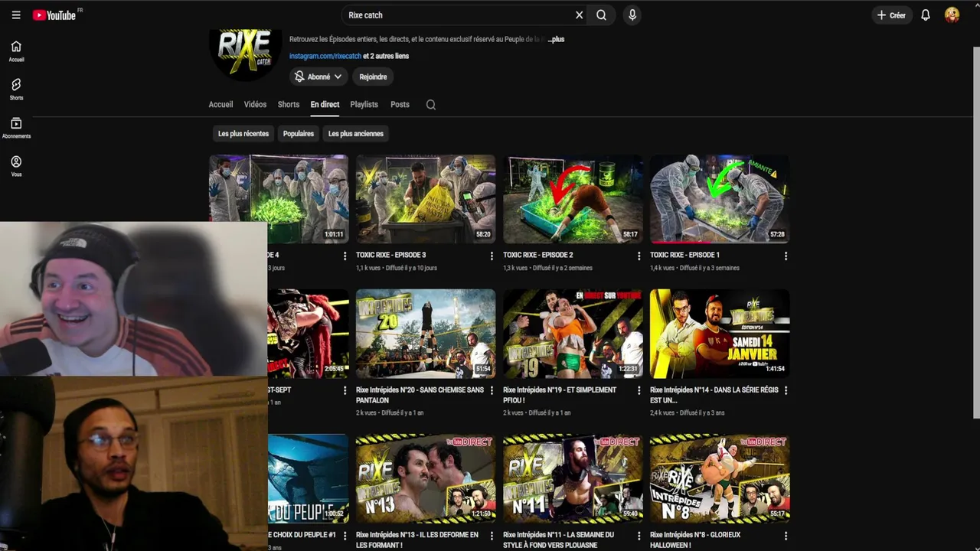Open Abonnements in sidebar
Screen dimensions: 980x551
pyautogui.click(x=16, y=128)
